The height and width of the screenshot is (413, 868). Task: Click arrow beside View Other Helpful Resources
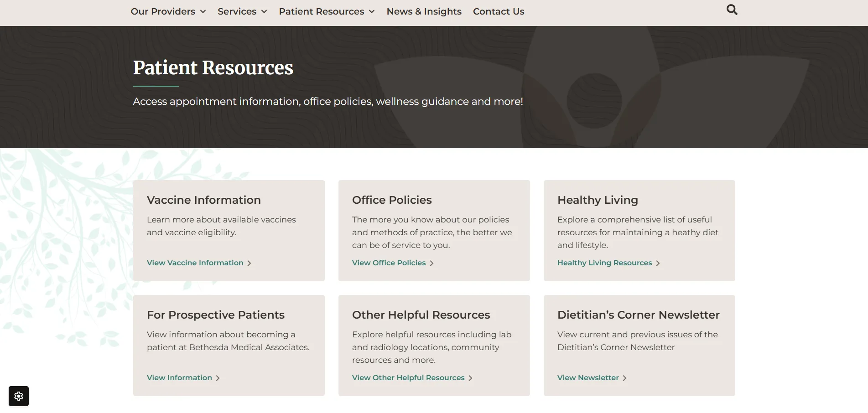(470, 378)
